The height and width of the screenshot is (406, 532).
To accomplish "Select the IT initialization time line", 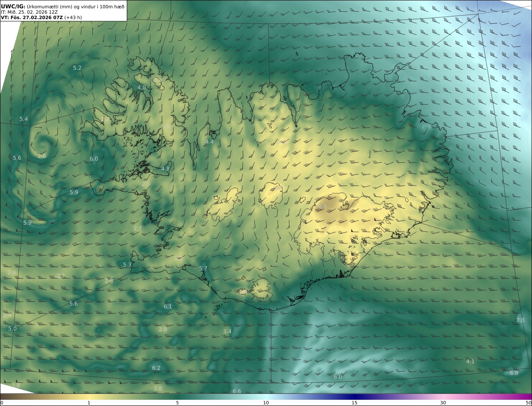I will click(x=29, y=12).
